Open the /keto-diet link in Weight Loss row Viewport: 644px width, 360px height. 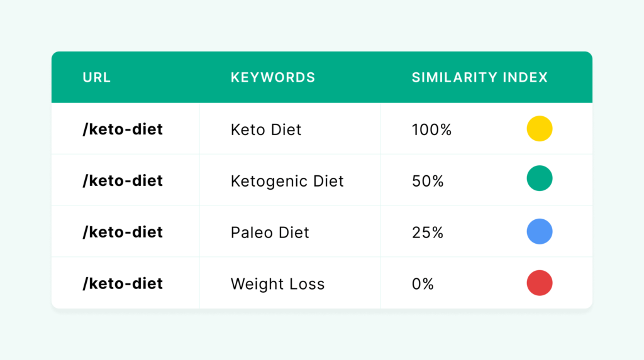point(123,284)
